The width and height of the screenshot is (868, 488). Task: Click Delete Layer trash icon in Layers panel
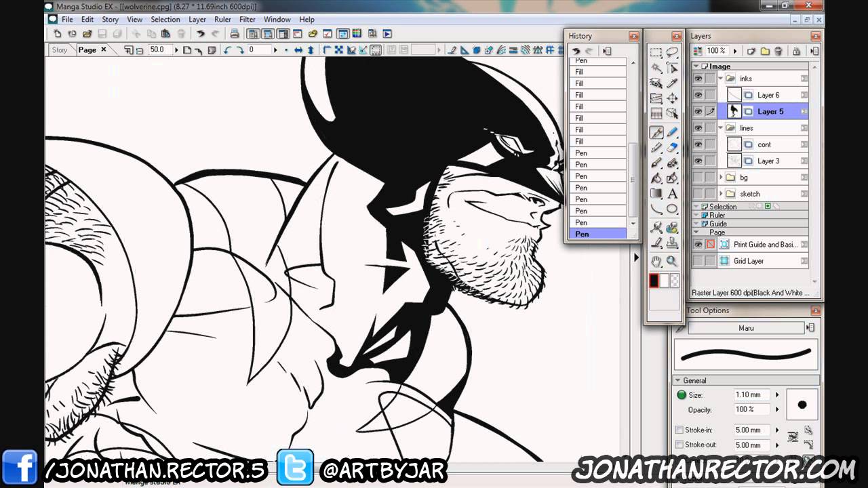point(778,51)
